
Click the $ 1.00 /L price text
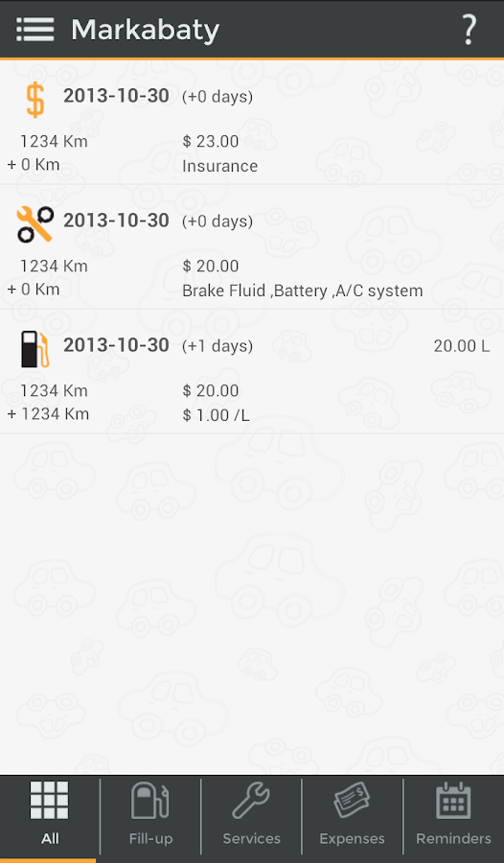(x=216, y=415)
